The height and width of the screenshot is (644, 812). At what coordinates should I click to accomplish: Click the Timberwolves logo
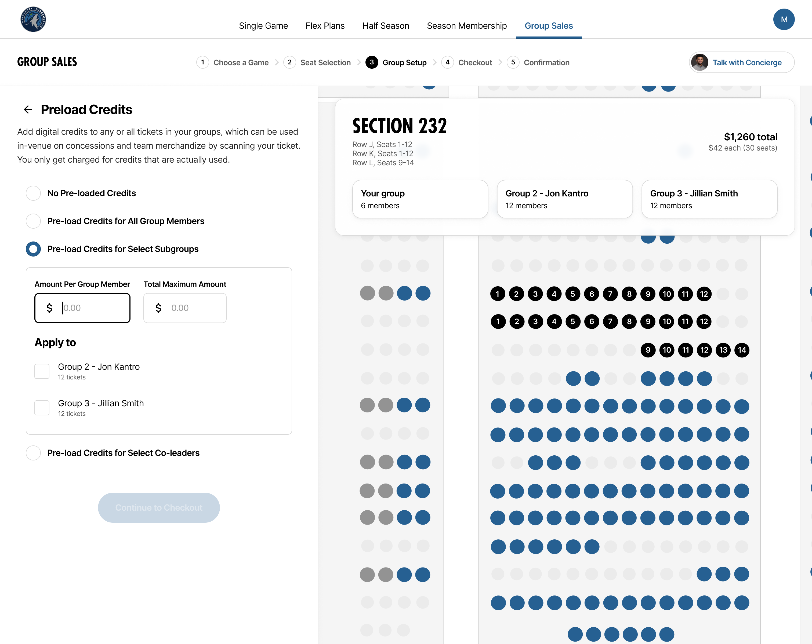pos(33,20)
